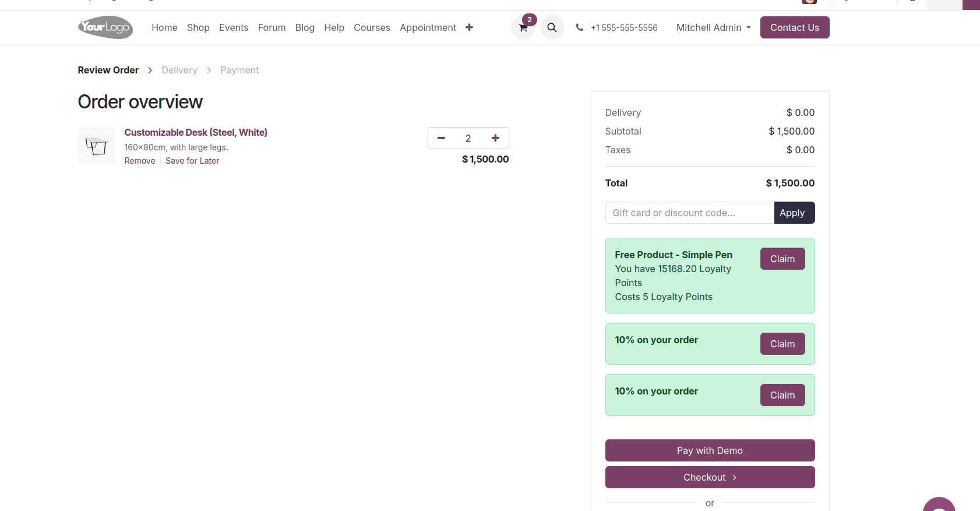Focus the gift card or discount code field
The height and width of the screenshot is (511, 980).
(x=690, y=213)
